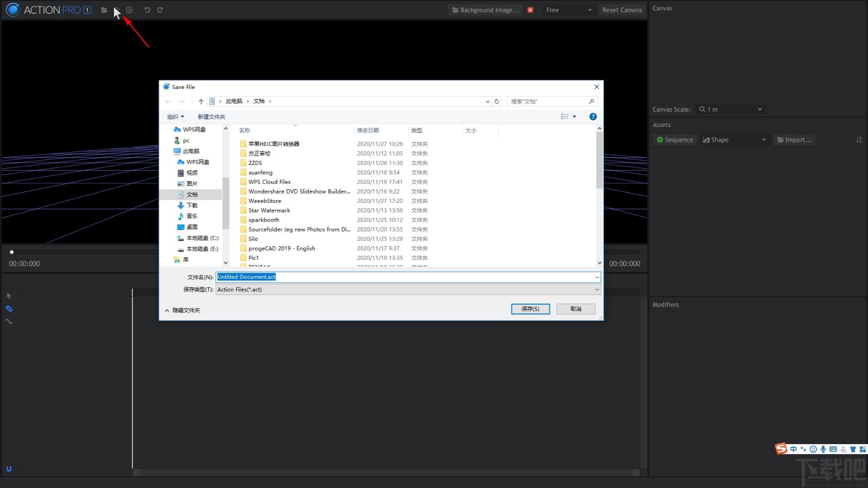Remove background image via red X toggle

[530, 10]
